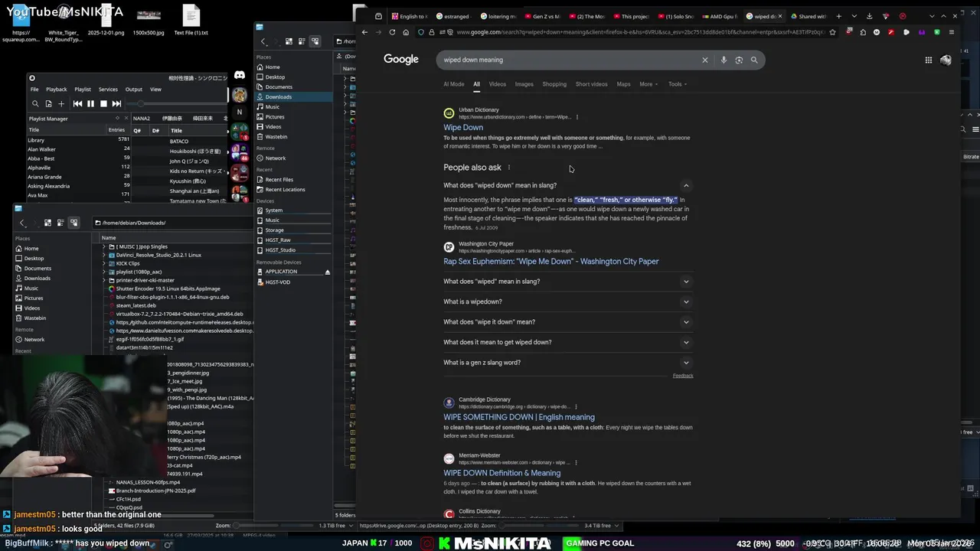This screenshot has width=980, height=551.
Task: Click the plus icon in music player toolbar
Action: click(x=61, y=104)
